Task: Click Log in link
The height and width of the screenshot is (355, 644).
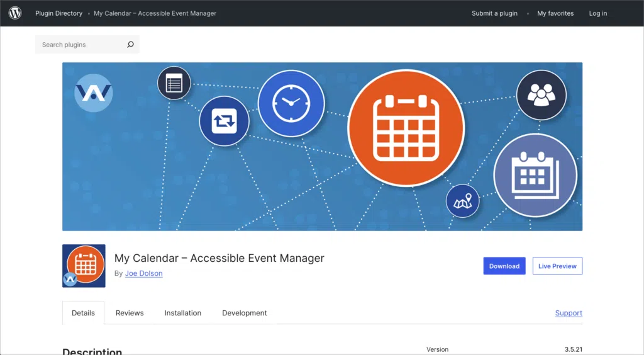Action: point(598,13)
